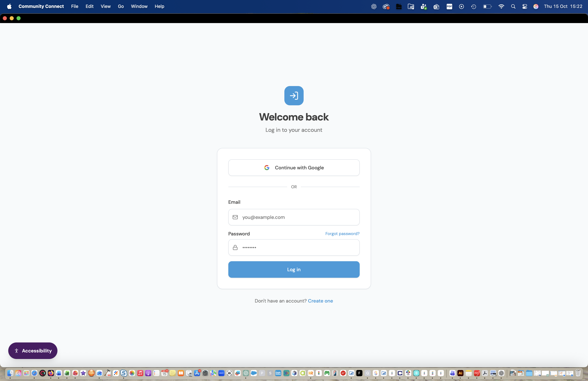Open the Window menu
Image resolution: width=588 pixels, height=381 pixels.
pos(139,6)
